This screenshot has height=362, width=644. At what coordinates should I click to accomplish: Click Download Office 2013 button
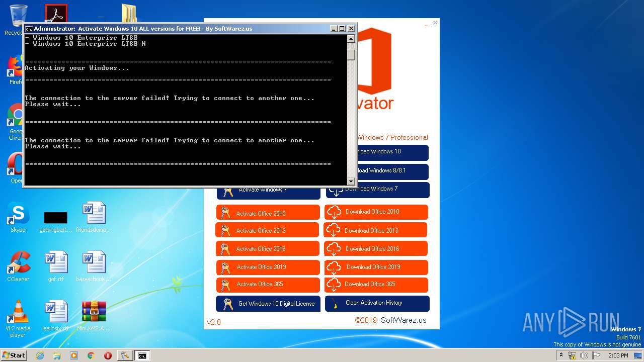375,230
